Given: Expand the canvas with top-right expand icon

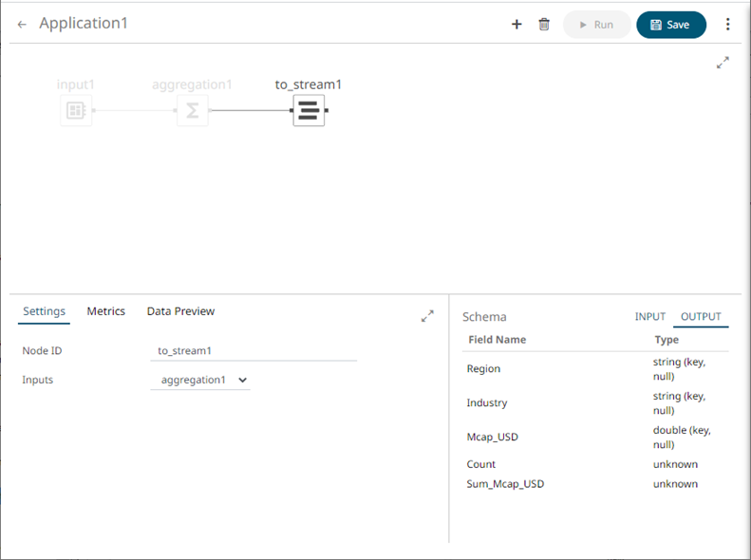Looking at the screenshot, I should point(723,63).
